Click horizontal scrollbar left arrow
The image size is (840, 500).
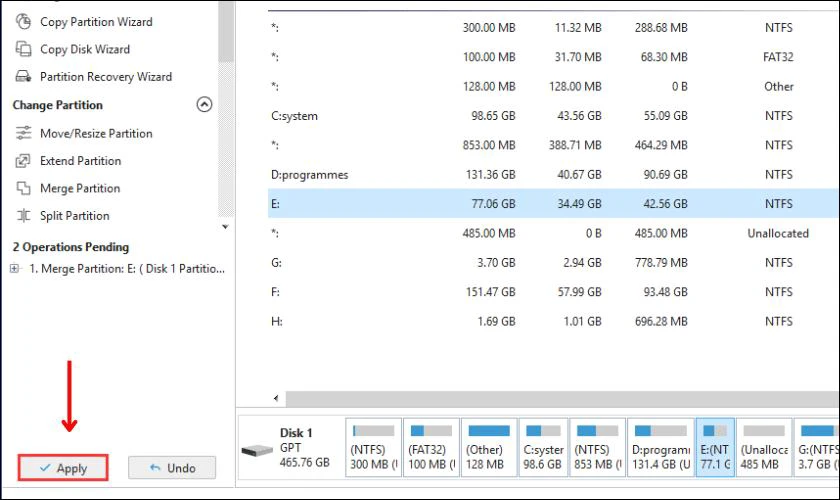276,398
